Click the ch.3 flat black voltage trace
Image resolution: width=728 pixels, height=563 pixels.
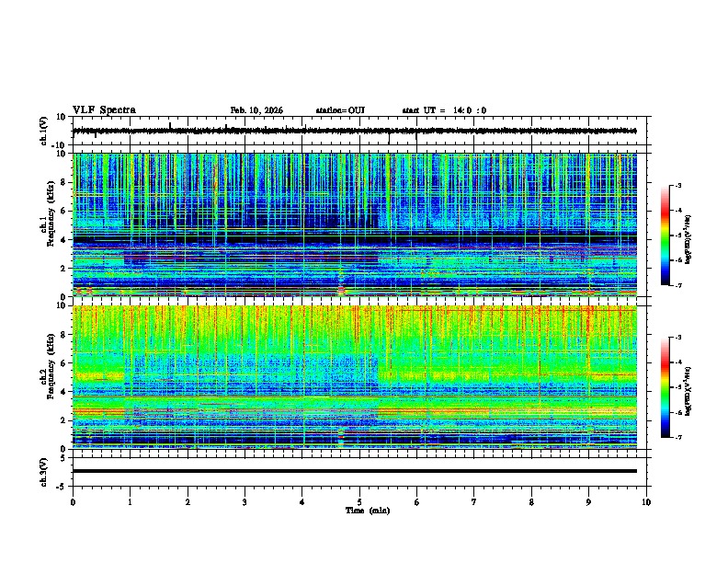[355, 471]
